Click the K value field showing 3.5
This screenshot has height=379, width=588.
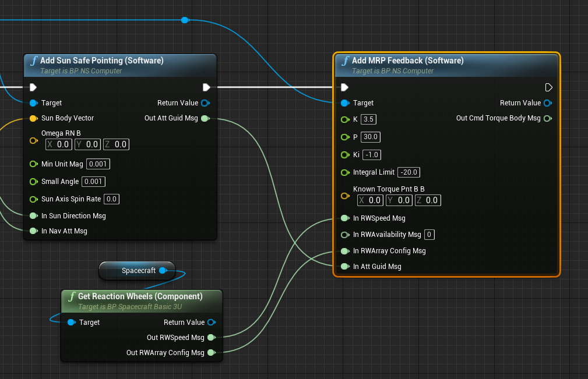pos(368,119)
